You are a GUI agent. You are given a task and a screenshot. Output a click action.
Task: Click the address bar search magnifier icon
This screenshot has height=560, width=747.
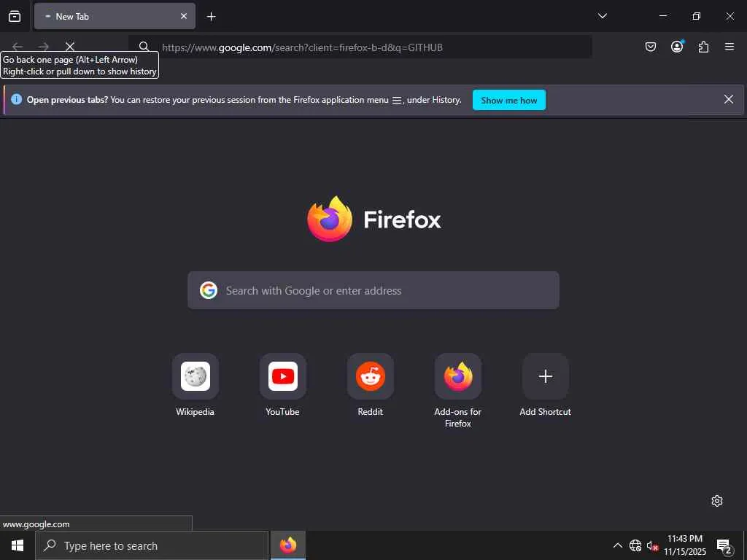(144, 47)
